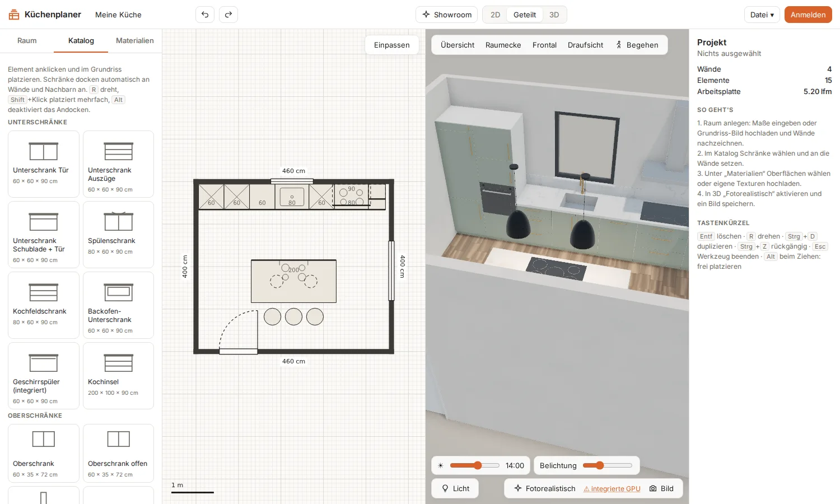The height and width of the screenshot is (504, 840).
Task: Click Einpassen to fit the floor plan
Action: click(x=392, y=45)
